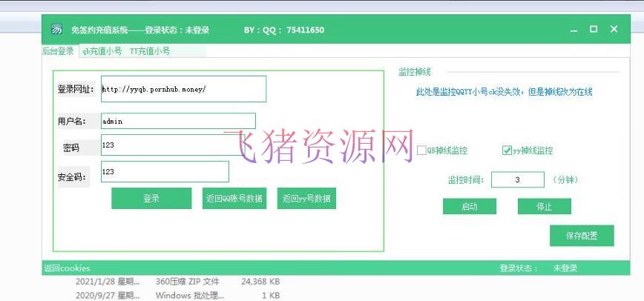
Task: Close the 免签约充值系统 window
Action: coord(614,29)
